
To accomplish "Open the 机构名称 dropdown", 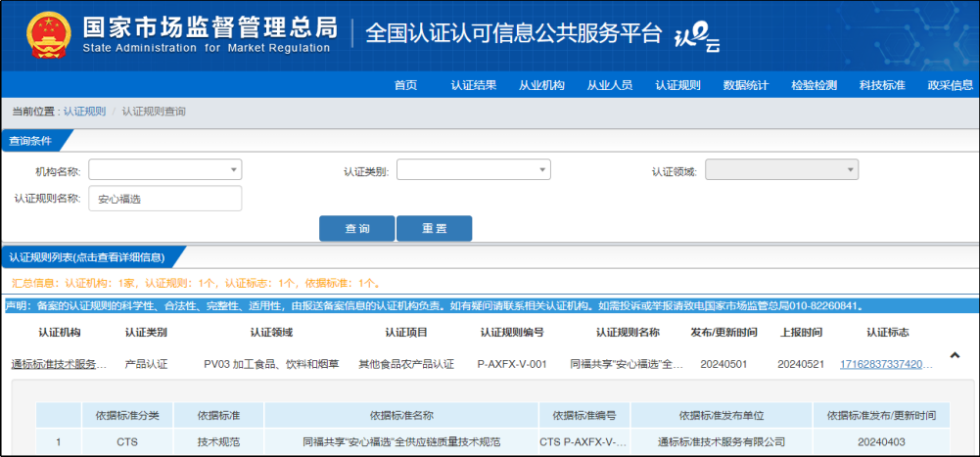I will [164, 170].
